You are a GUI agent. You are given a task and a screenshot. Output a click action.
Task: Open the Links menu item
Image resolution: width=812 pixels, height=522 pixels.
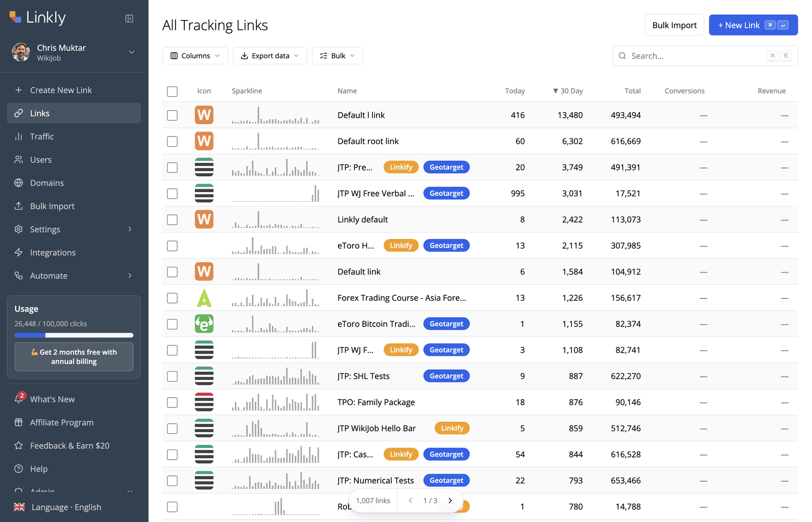(74, 113)
